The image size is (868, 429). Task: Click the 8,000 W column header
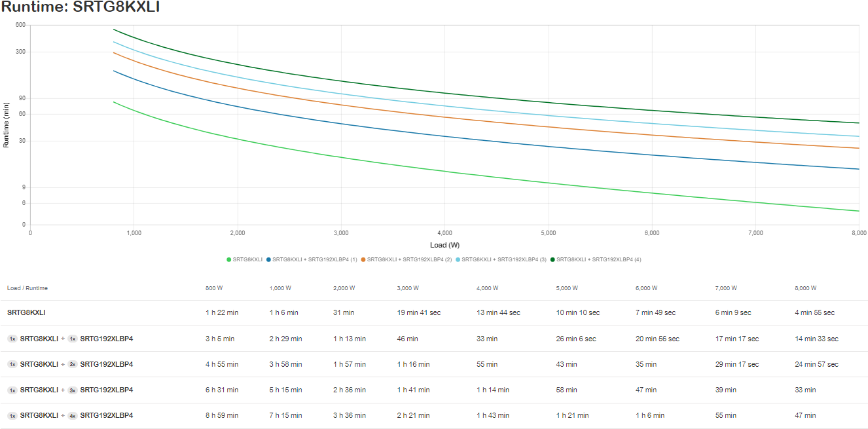(806, 288)
